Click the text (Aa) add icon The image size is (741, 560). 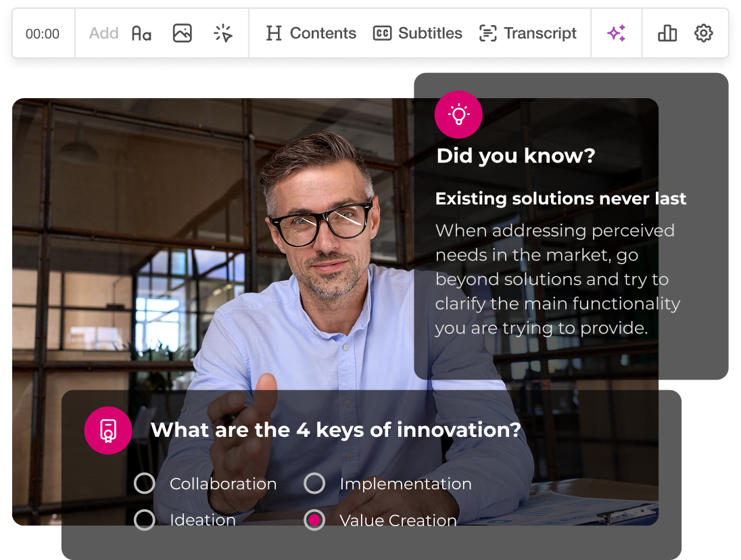click(141, 33)
